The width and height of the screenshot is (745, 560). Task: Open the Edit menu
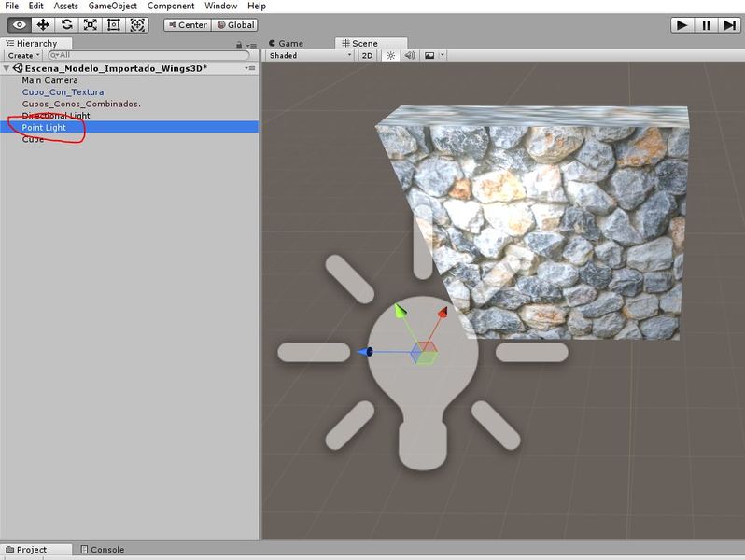35,6
